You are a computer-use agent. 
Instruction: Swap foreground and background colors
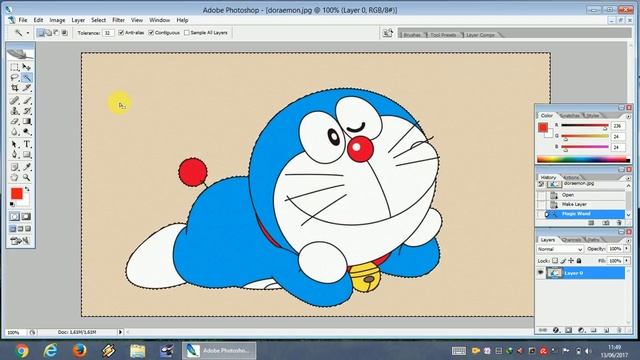pyautogui.click(x=27, y=189)
